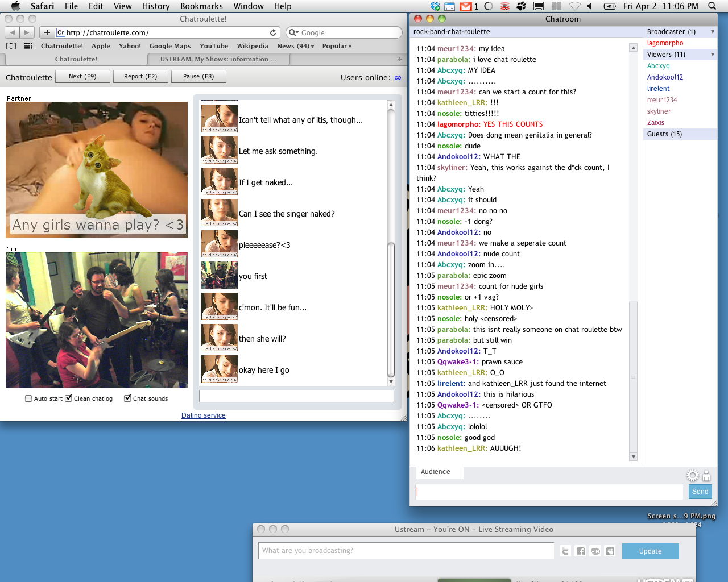Collapse the Viewers (11) list
This screenshot has height=582, width=728.
click(x=713, y=55)
